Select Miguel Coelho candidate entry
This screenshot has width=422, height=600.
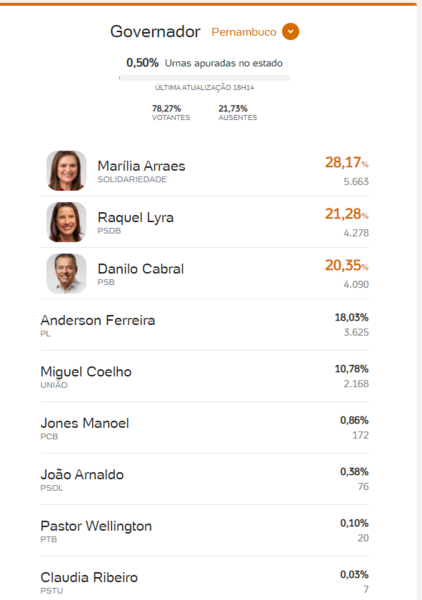pos(205,376)
